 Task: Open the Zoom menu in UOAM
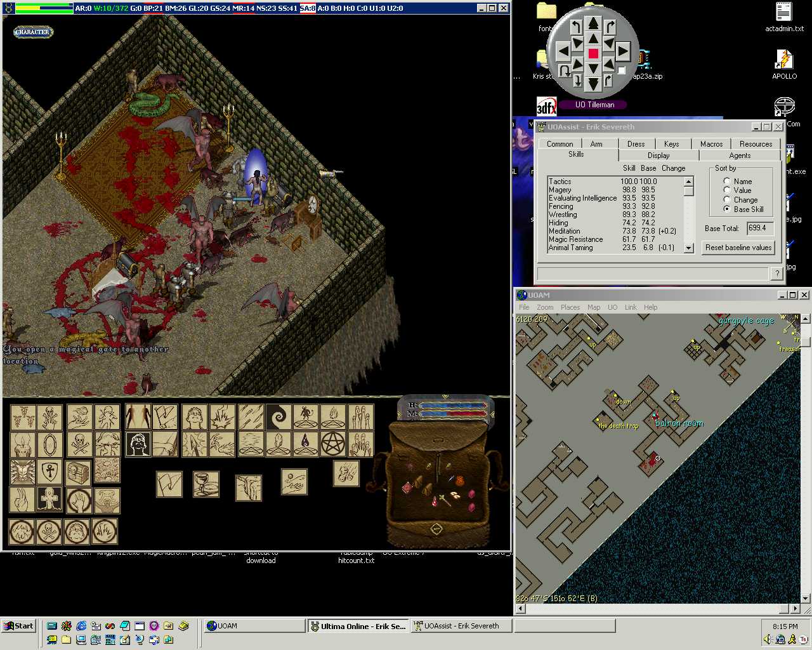(545, 307)
